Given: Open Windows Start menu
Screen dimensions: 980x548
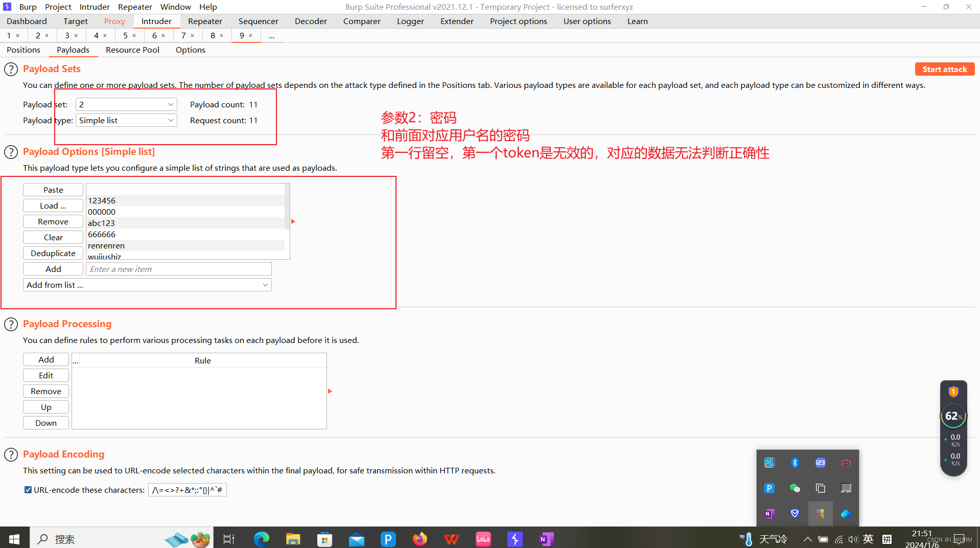Looking at the screenshot, I should (14, 539).
